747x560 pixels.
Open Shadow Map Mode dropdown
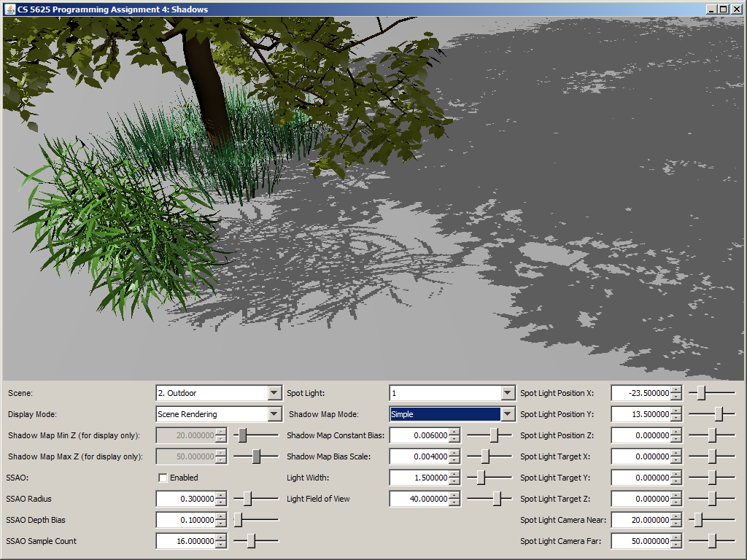(508, 414)
